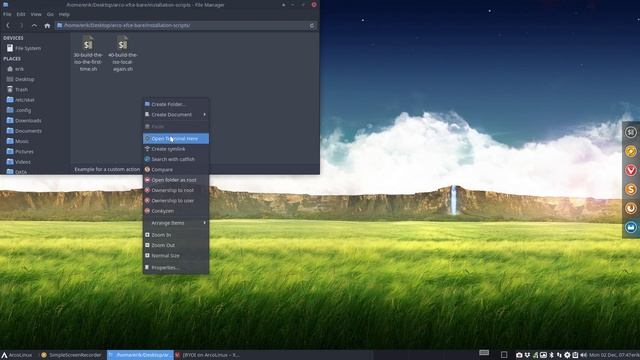Open the Edit menu

pos(21,14)
